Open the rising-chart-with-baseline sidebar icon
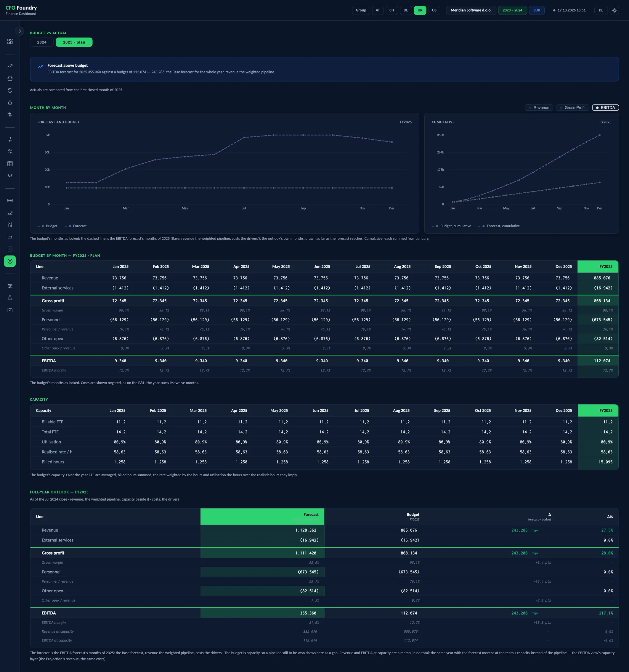The height and width of the screenshot is (672, 629). [x=10, y=213]
